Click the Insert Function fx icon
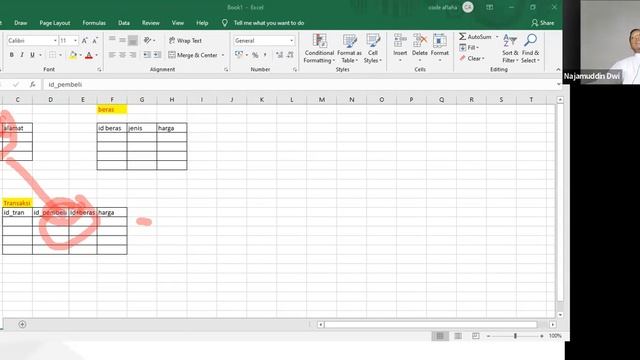The height and width of the screenshot is (360, 640). tap(32, 84)
